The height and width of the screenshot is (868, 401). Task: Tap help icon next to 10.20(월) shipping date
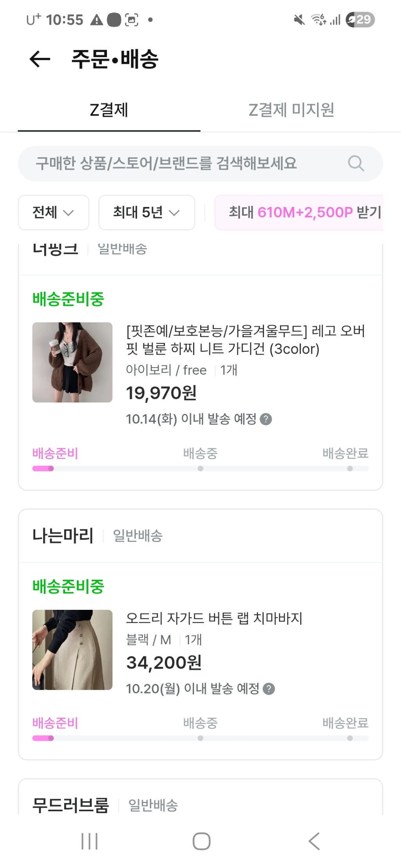coord(269,688)
